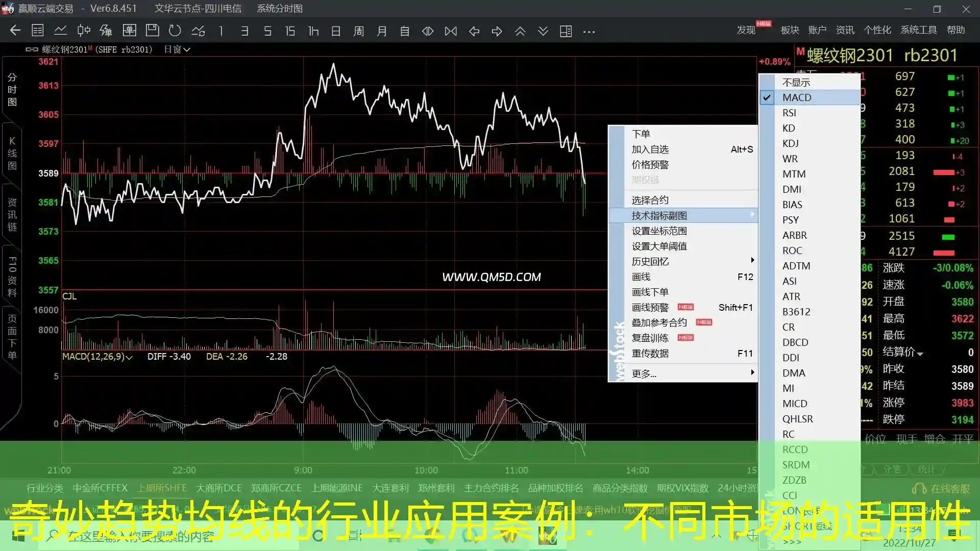Image resolution: width=980 pixels, height=551 pixels.
Task: Select the 3-minute period button
Action: point(244,31)
